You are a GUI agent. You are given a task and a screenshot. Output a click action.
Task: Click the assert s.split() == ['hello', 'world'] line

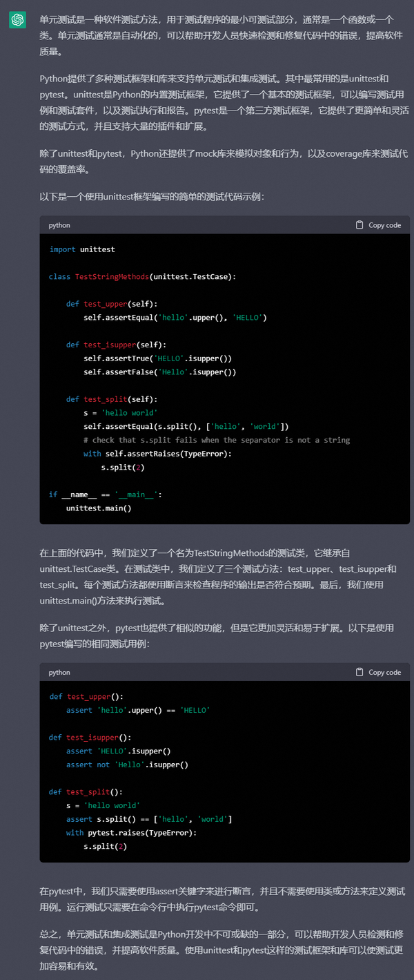(x=149, y=819)
